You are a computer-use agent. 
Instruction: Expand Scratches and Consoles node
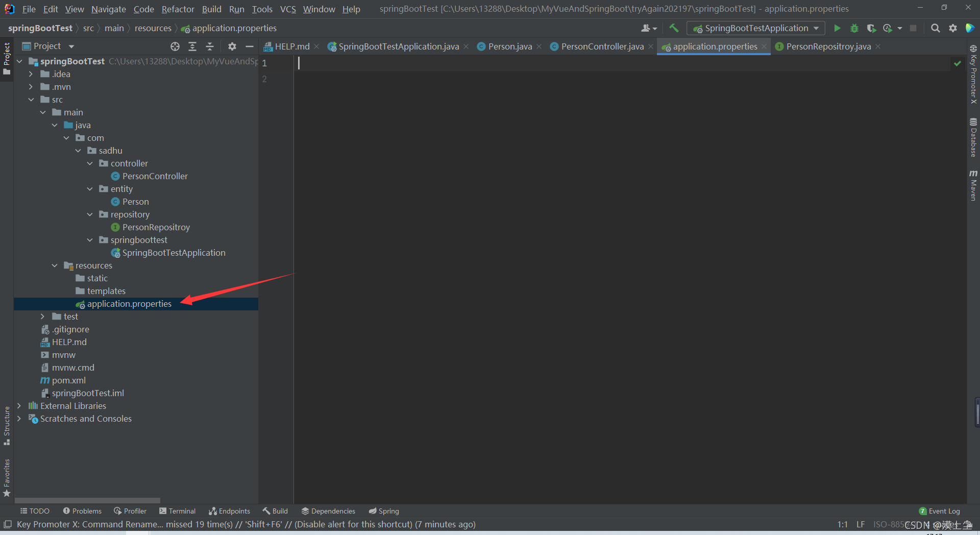pos(19,419)
